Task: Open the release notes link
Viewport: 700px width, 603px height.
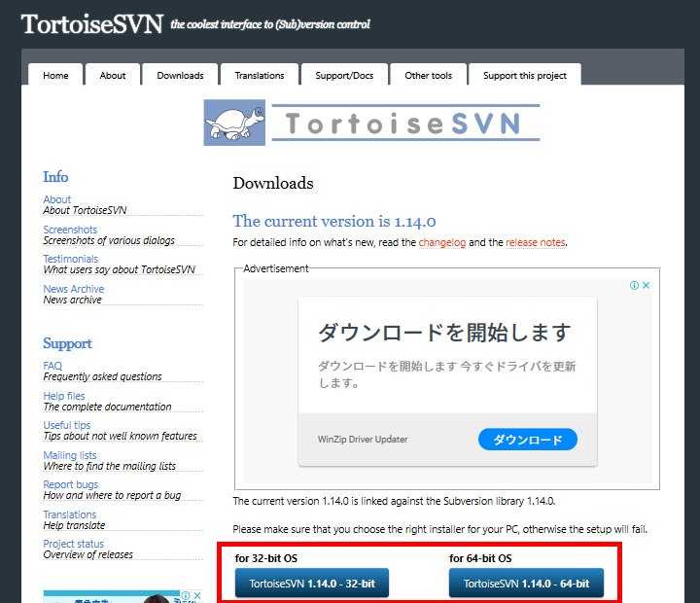Action: click(536, 242)
